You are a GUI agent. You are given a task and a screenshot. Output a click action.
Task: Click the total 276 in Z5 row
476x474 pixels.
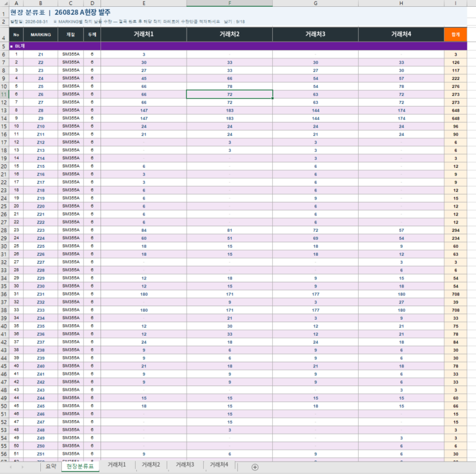pos(456,86)
